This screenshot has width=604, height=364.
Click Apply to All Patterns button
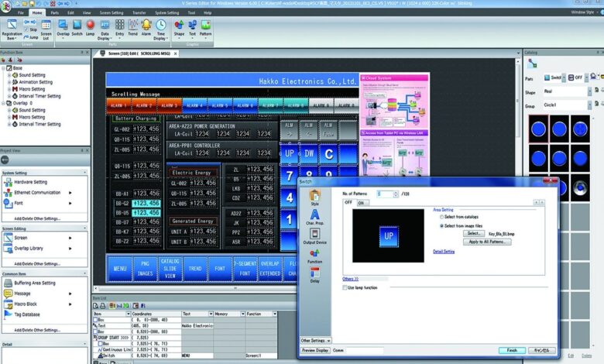click(x=487, y=242)
